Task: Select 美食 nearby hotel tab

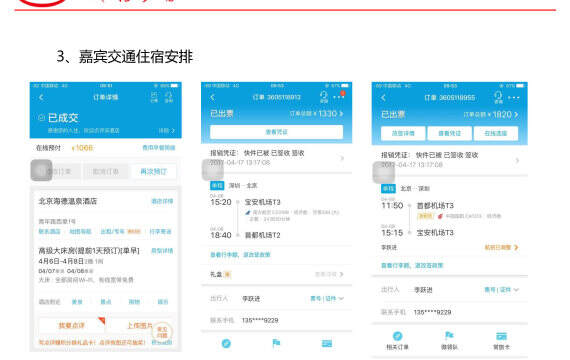Action: pos(77,301)
